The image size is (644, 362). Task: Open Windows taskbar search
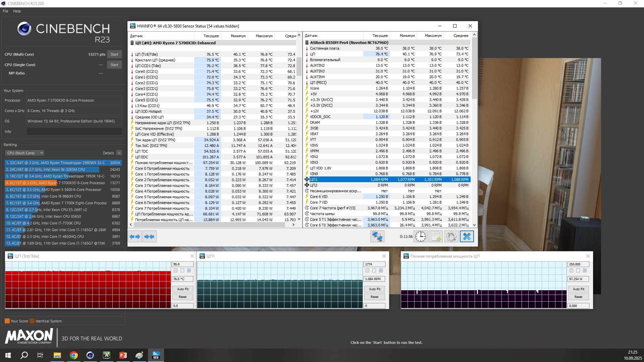(24, 355)
